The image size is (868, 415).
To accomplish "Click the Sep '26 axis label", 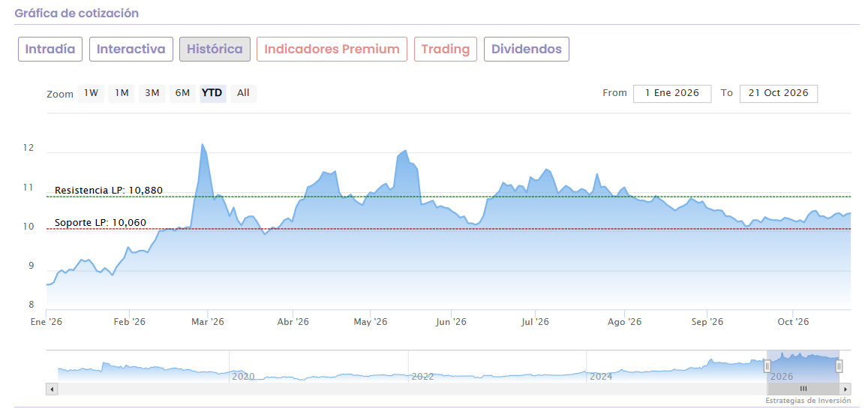I will pos(707,321).
